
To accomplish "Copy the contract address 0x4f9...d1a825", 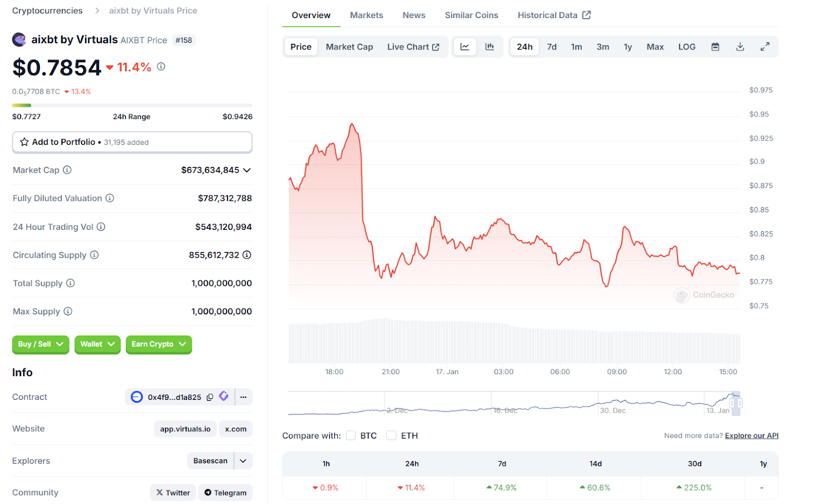I will coord(210,397).
